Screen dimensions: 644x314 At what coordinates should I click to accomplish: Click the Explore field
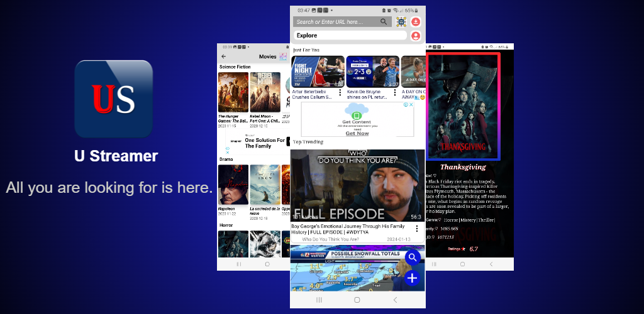coord(350,36)
